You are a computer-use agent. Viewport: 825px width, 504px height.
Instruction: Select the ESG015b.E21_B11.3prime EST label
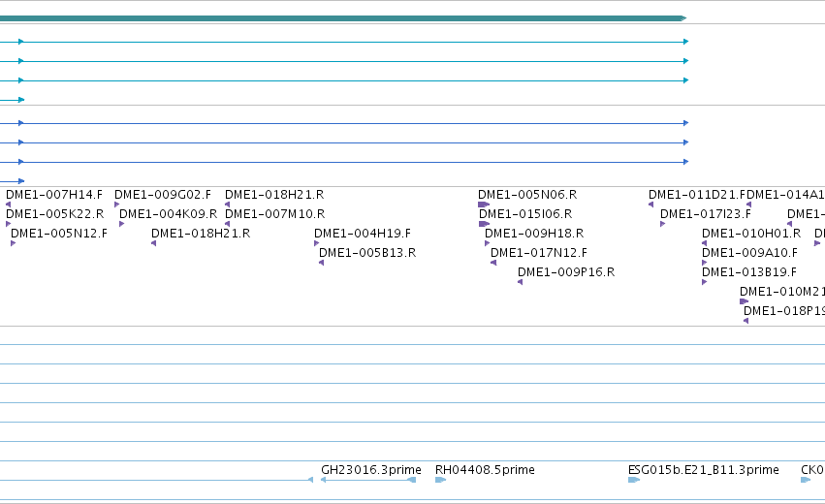point(704,470)
